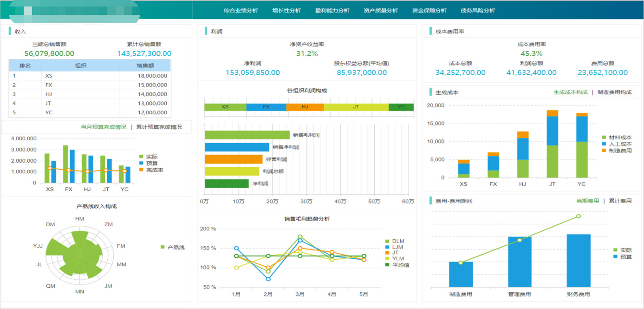
Task: Click the 完成率 legend marker
Action: tap(142, 170)
